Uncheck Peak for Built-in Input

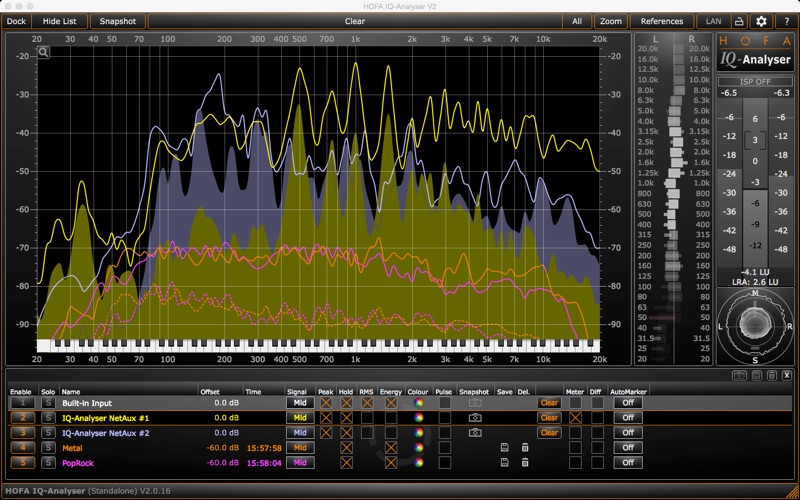pyautogui.click(x=326, y=403)
